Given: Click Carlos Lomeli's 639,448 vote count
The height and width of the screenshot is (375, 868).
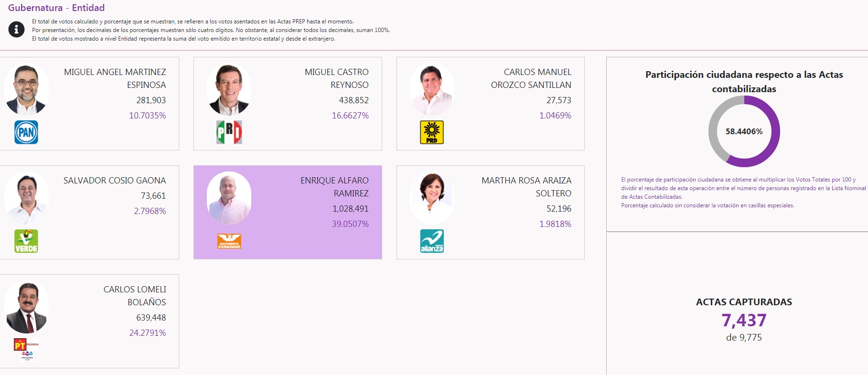Looking at the screenshot, I should [x=151, y=318].
